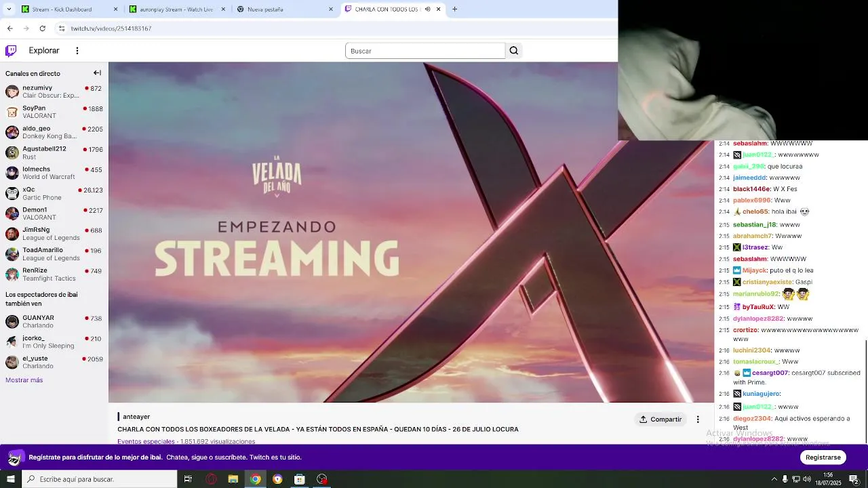Open Google Chrome taskbar icon
Screen dimensions: 868x488
point(255,479)
